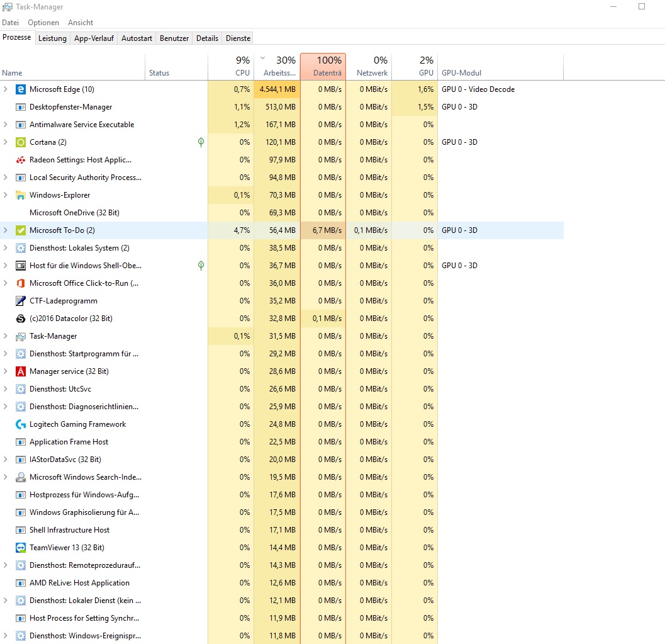Switch to the Leistung tab

pos(52,38)
